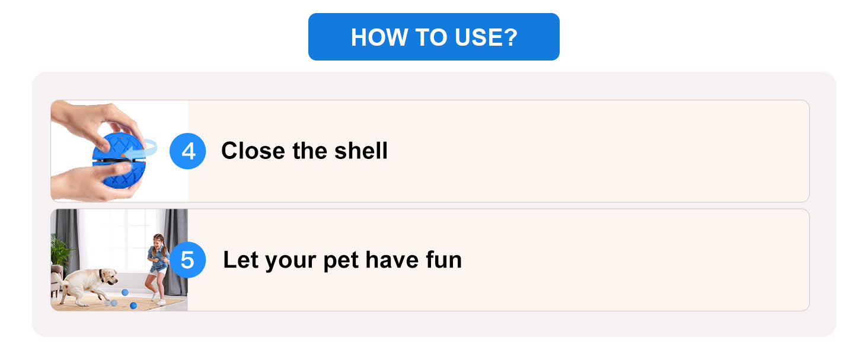Screen dimensions: 868x356
Task: Click the blue textured ball held in hands
Action: pyautogui.click(x=118, y=160)
